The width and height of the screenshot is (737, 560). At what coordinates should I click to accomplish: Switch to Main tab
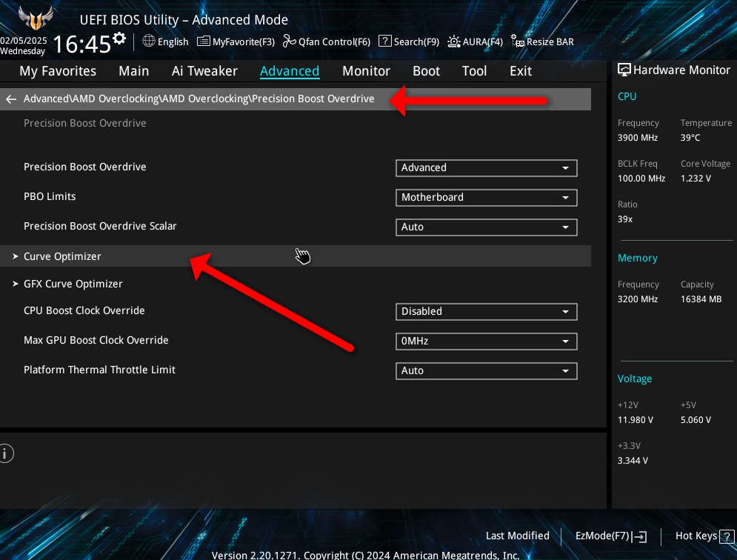(x=134, y=71)
